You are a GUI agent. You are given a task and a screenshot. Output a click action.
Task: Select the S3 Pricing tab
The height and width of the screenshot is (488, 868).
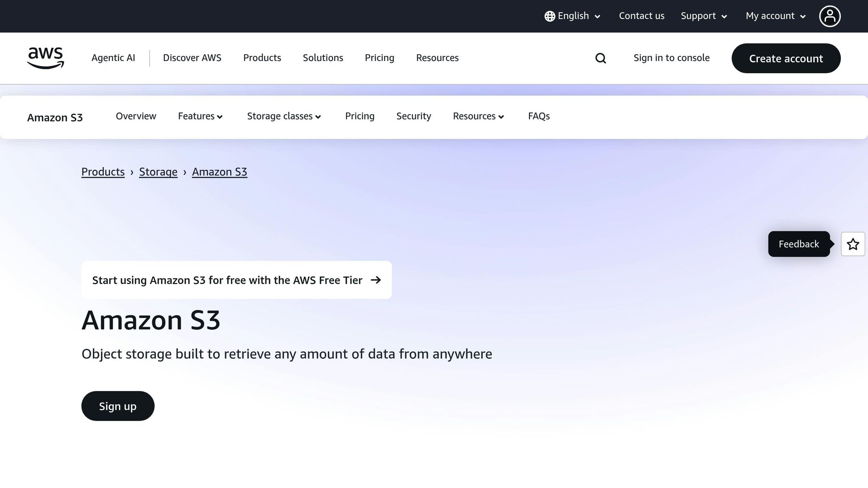[x=359, y=116]
